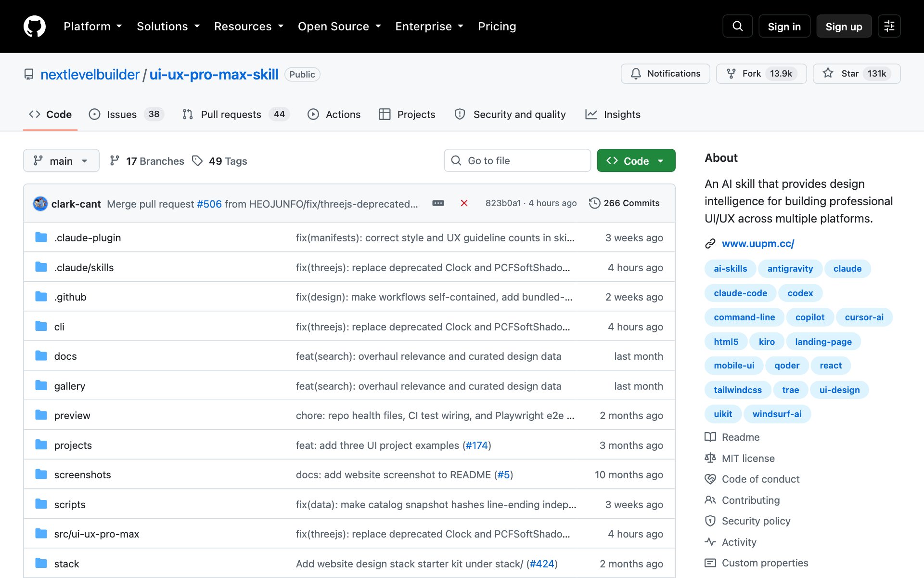Open the .claude/skills folder name
The width and height of the screenshot is (924, 578).
[x=84, y=268]
